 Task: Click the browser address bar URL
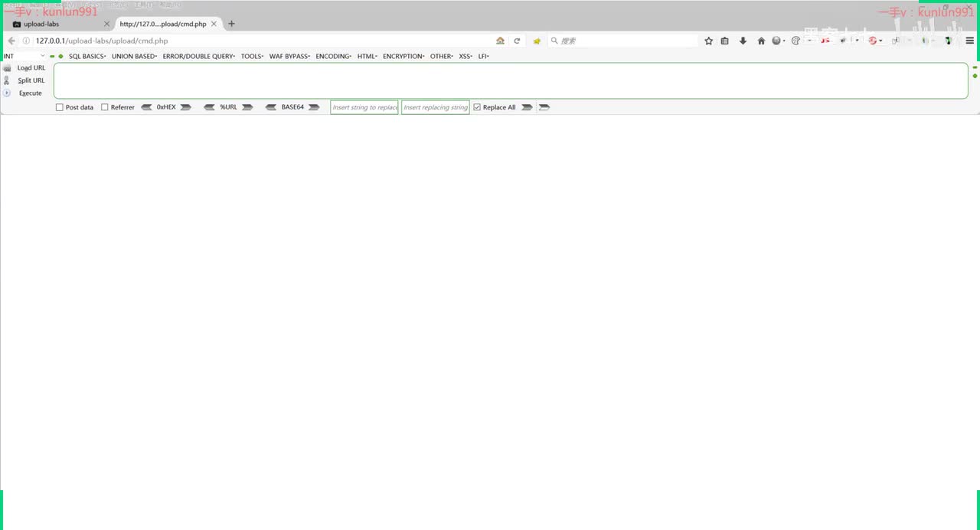(102, 41)
